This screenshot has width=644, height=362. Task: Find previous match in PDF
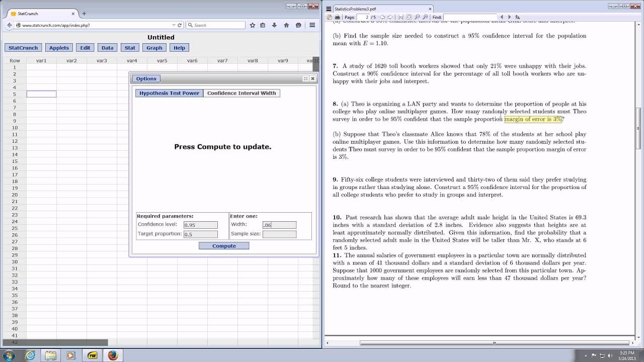503,17
